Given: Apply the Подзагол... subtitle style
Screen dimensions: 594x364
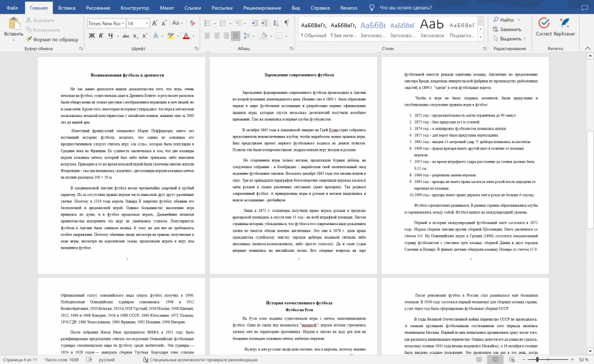Looking at the screenshot, I should pos(462,30).
